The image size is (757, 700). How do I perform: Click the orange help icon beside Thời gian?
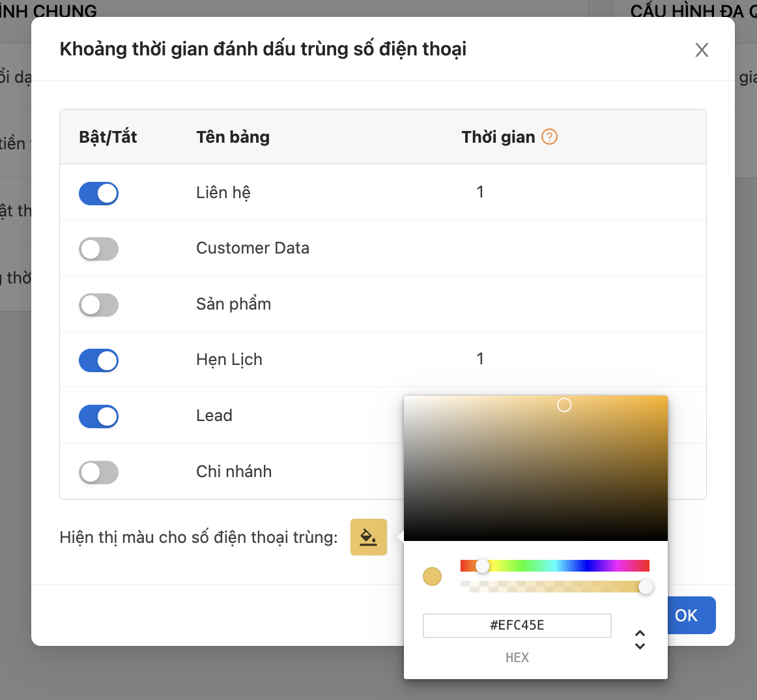coord(549,137)
